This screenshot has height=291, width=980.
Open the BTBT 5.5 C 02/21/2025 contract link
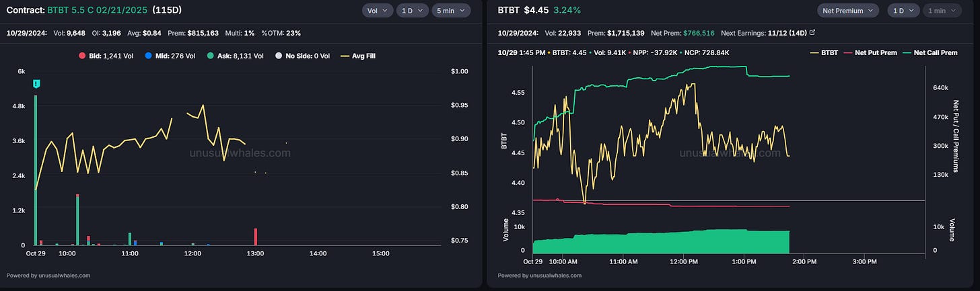(98, 11)
